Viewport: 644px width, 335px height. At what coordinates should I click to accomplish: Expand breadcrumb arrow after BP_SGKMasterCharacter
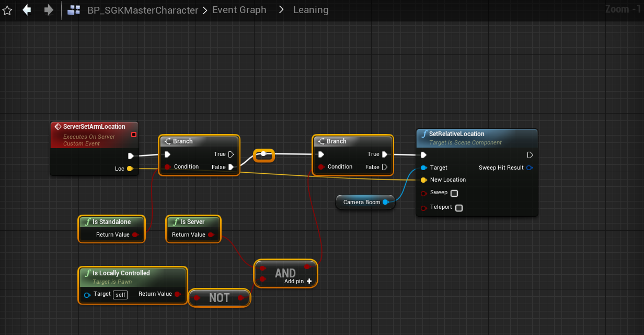204,10
